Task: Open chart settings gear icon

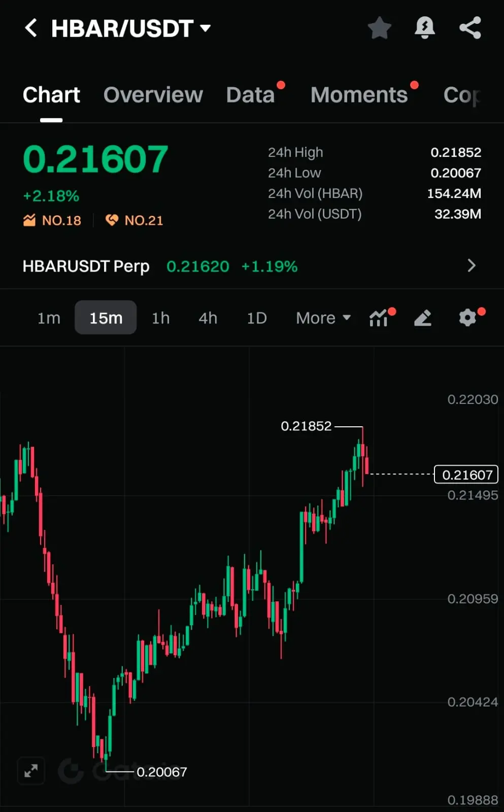Action: (x=467, y=318)
